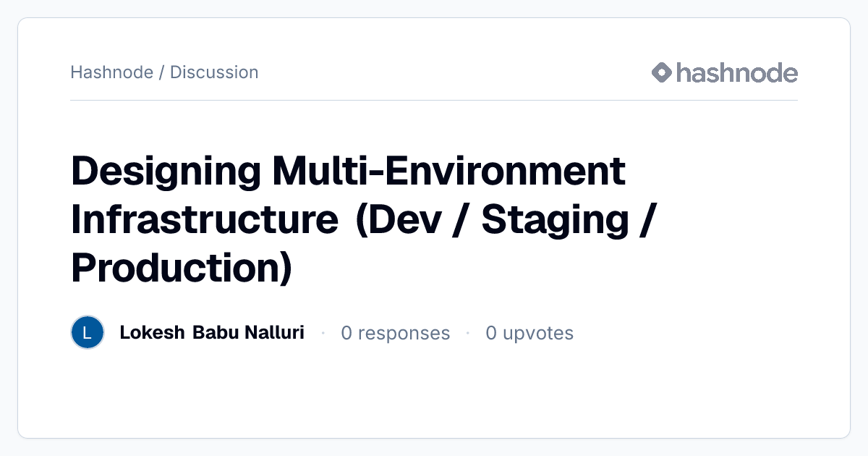Click the Hashnode diamond logo icon
868x456 pixels.
[662, 72]
